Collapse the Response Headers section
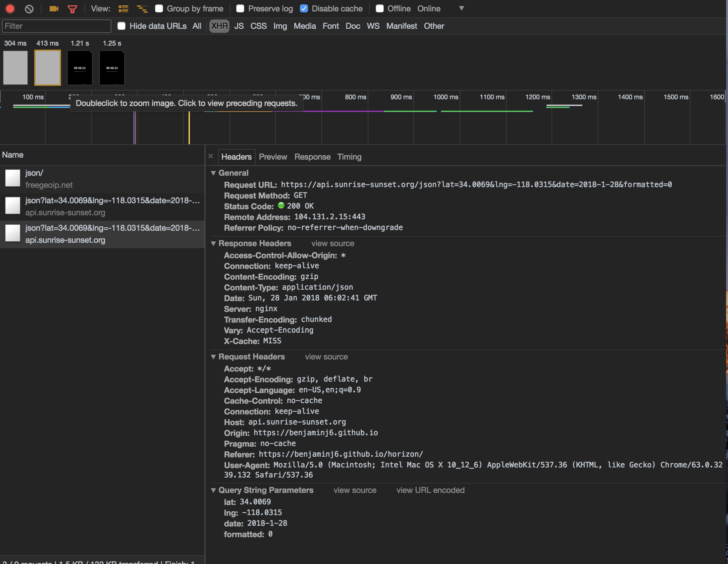This screenshot has width=728, height=564. [x=213, y=243]
